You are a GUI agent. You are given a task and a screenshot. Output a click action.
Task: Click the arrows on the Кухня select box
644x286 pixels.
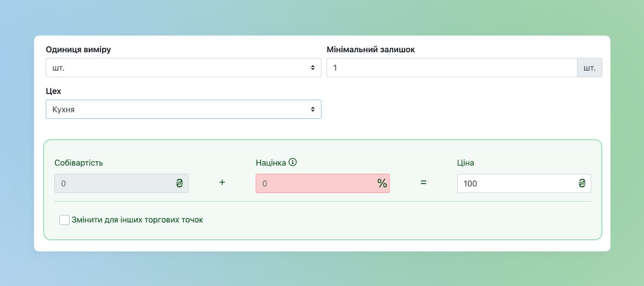pyautogui.click(x=313, y=109)
